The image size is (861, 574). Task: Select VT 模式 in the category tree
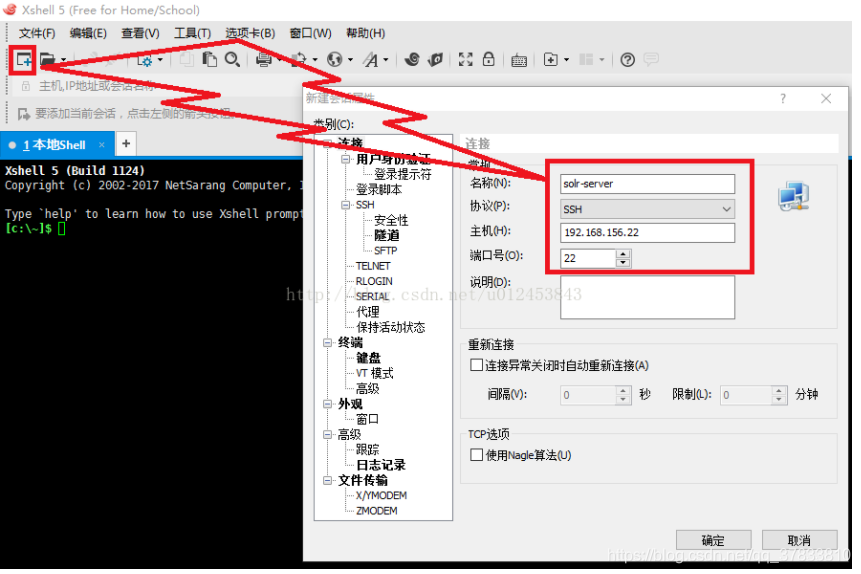(x=374, y=374)
